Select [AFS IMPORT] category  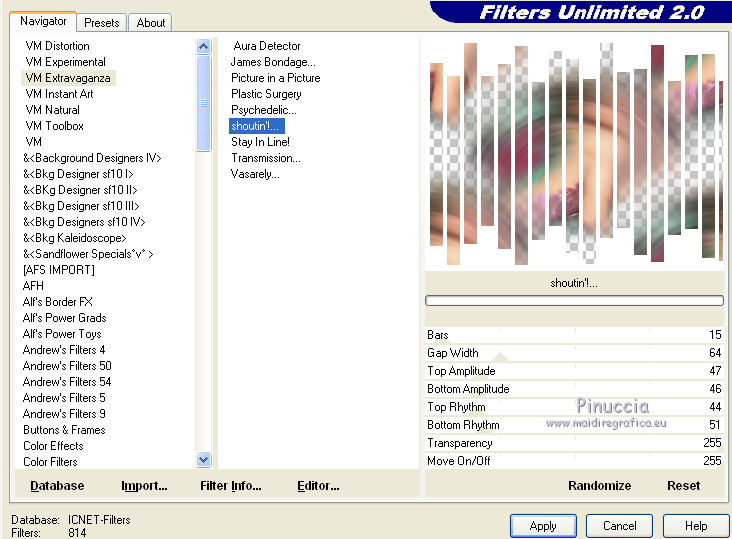tap(59, 270)
